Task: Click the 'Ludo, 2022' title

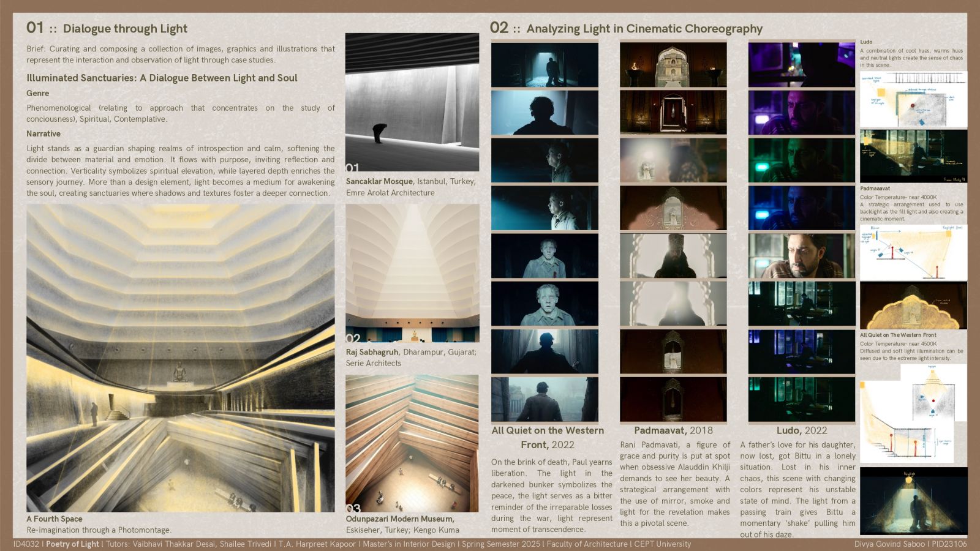Action: pyautogui.click(x=802, y=430)
